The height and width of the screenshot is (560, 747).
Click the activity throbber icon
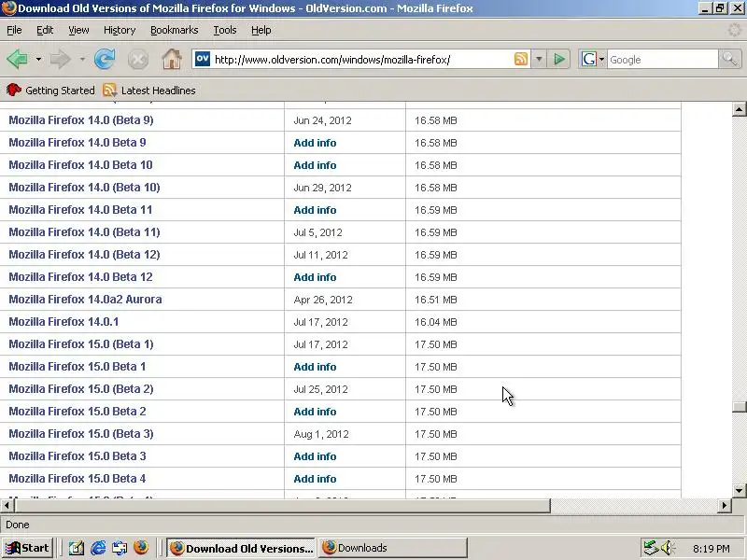pyautogui.click(x=735, y=30)
